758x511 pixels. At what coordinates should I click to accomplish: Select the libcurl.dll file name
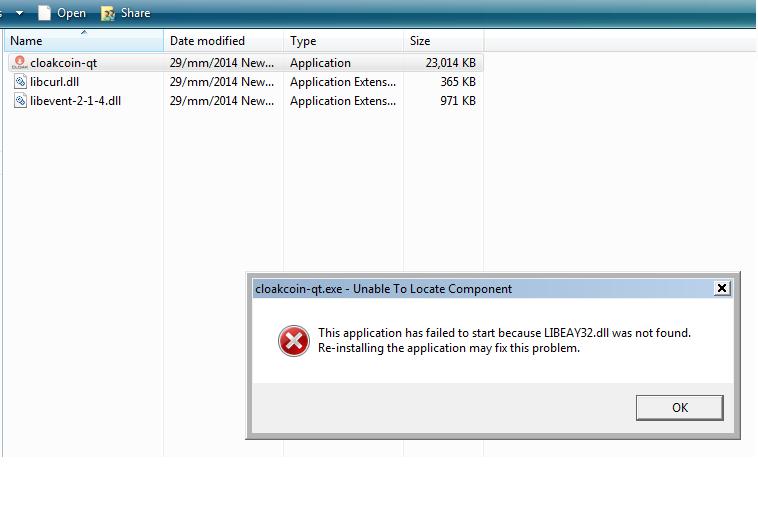click(x=54, y=82)
